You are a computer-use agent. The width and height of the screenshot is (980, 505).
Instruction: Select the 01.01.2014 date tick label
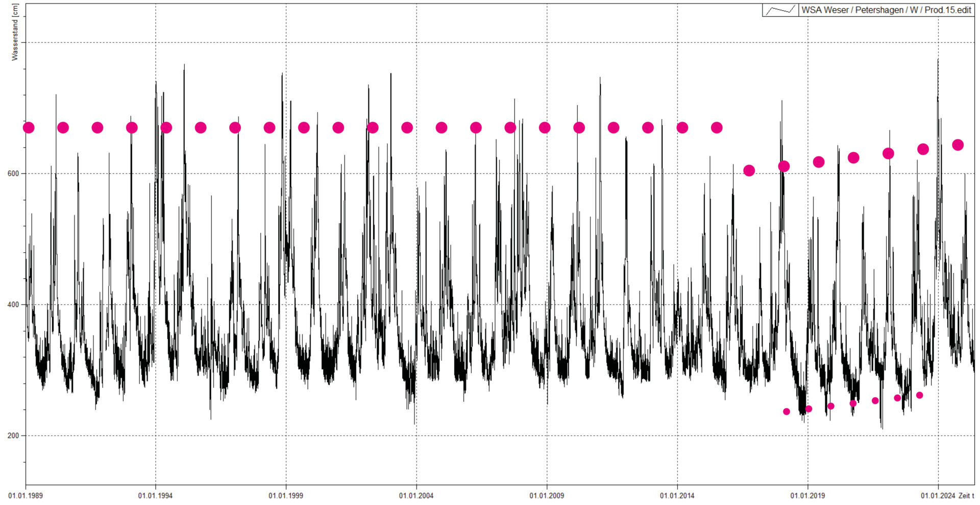[677, 496]
